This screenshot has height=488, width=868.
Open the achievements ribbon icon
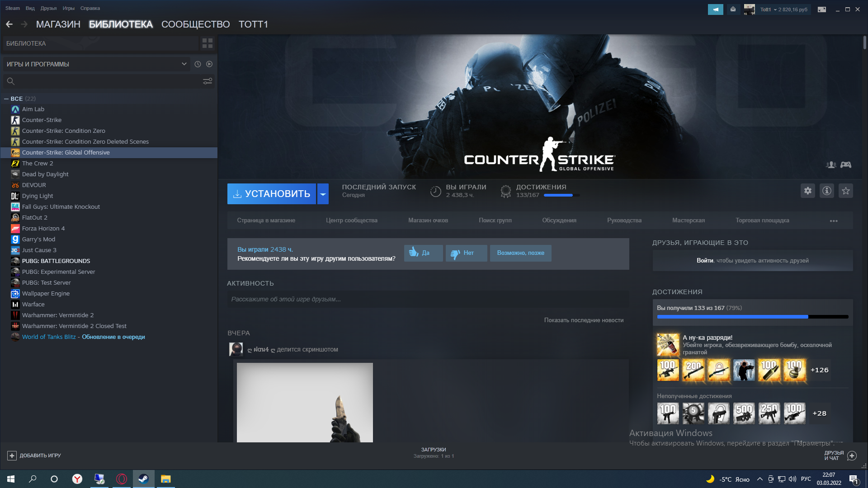pos(506,192)
